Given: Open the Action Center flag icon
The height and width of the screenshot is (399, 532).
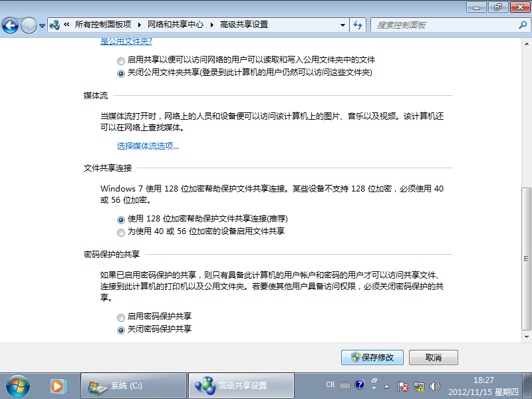Looking at the screenshot, I should (403, 386).
